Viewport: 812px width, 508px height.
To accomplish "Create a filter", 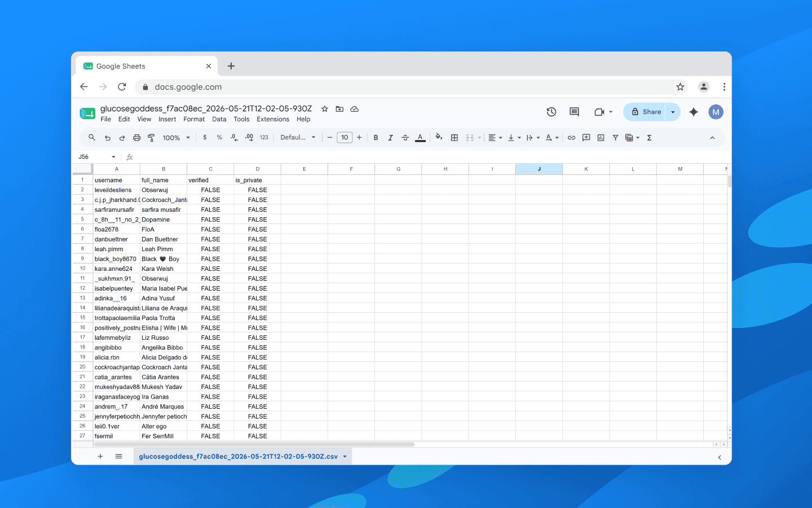I will [x=615, y=138].
